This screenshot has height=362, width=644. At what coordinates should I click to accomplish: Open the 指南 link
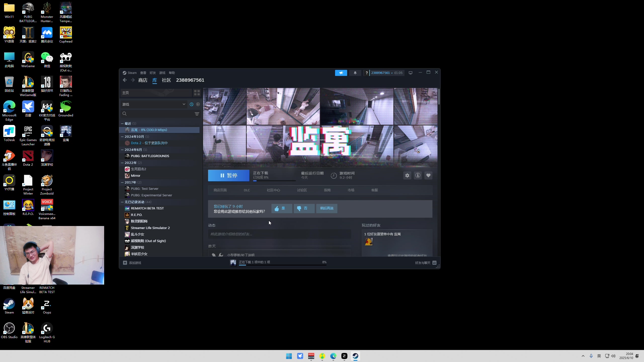pos(327,190)
